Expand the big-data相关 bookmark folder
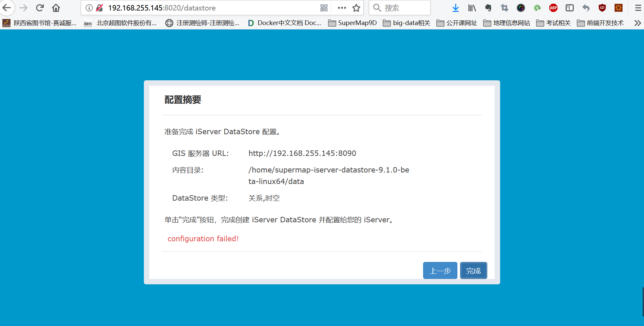This screenshot has width=644, height=326. pos(406,23)
